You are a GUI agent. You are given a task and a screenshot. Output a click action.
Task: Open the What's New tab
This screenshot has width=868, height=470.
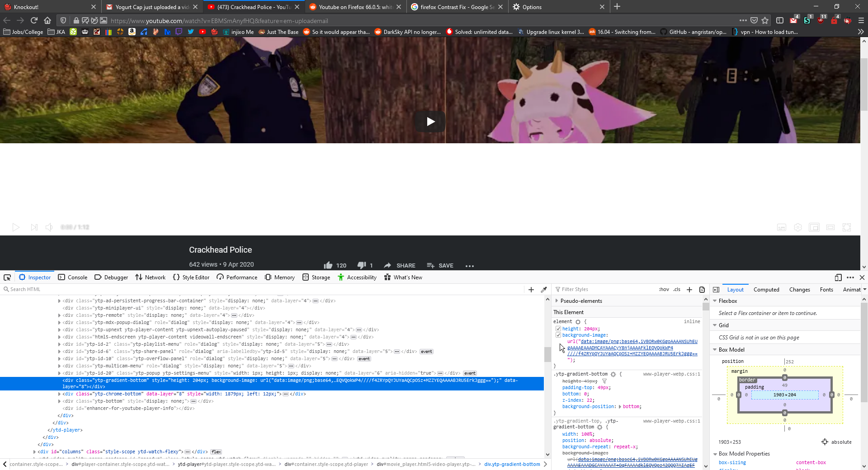click(x=403, y=277)
